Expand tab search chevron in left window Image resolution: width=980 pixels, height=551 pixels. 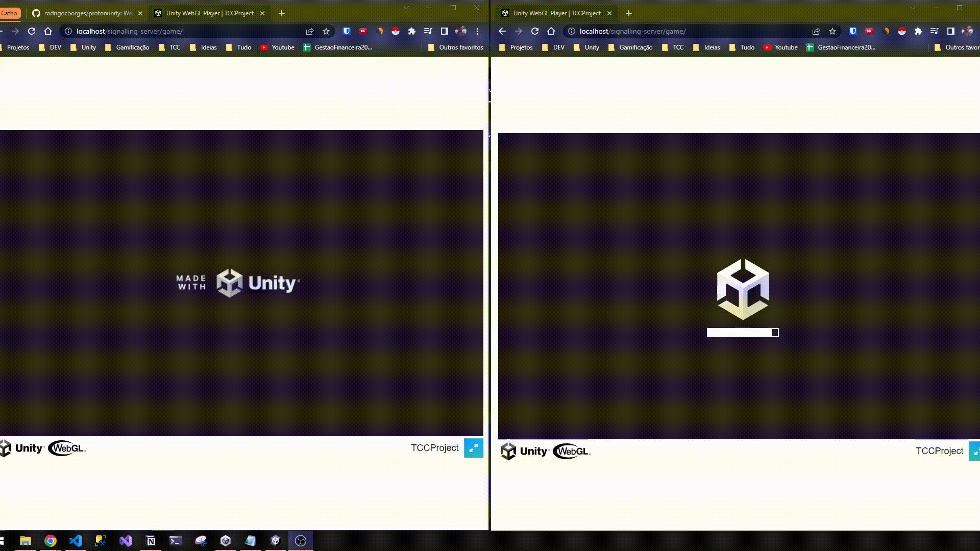point(406,8)
